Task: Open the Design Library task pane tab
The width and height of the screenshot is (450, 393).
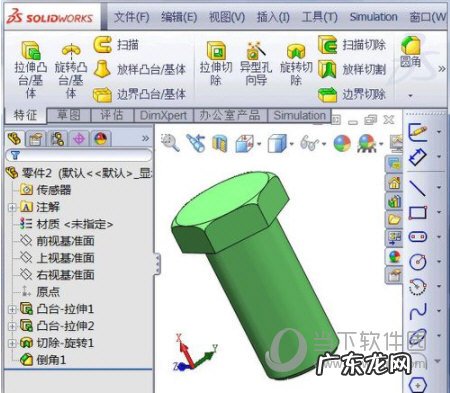Action: (x=394, y=201)
